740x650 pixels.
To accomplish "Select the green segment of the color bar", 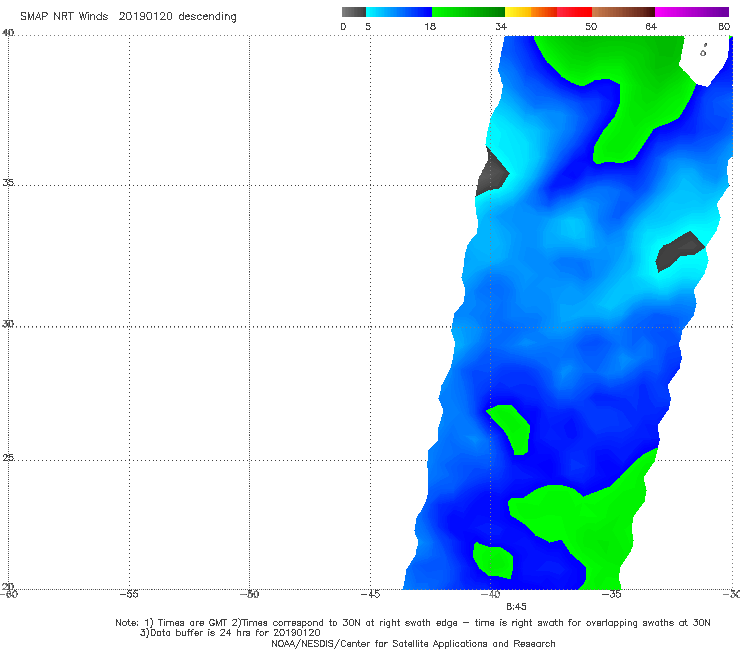I will (468, 12).
